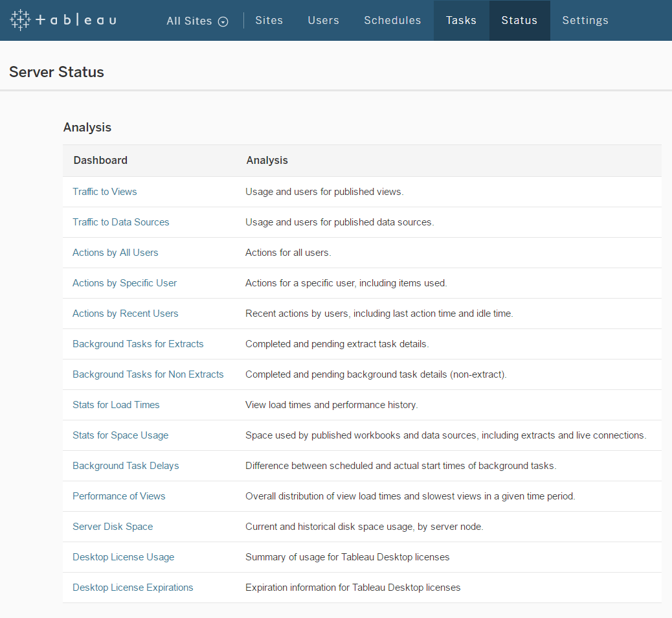Viewport: 672px width, 618px height.
Task: Open Stats for Load Times
Action: point(116,404)
